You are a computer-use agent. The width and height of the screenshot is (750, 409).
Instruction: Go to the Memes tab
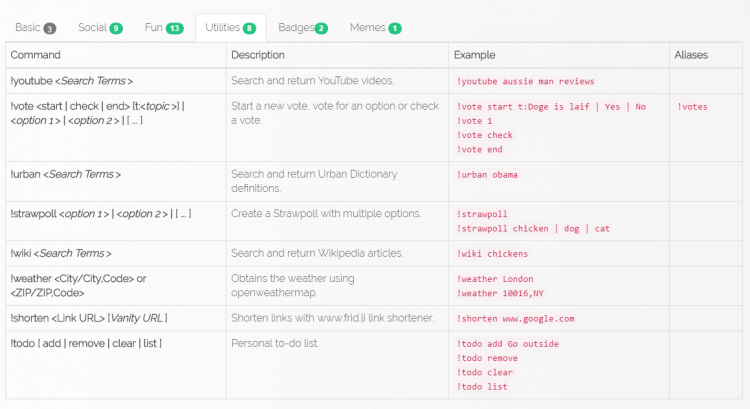375,28
